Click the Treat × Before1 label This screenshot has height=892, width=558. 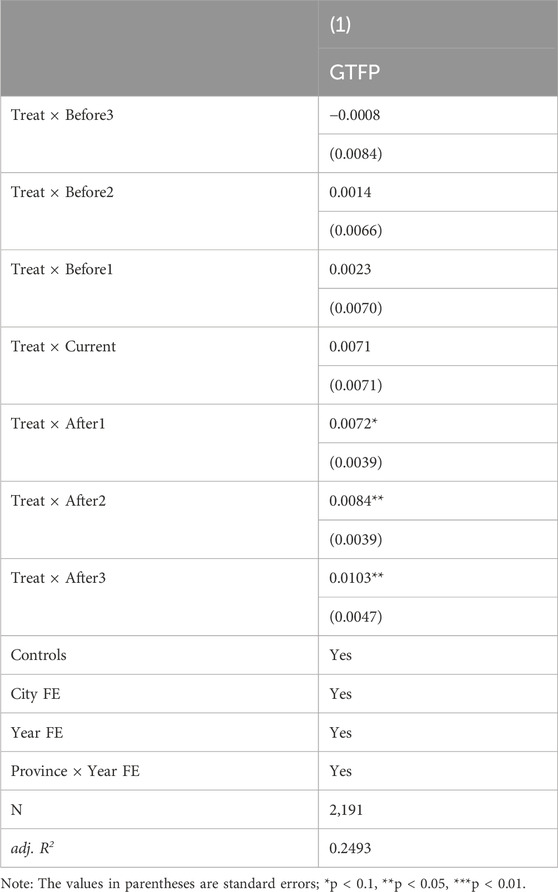pos(62,269)
